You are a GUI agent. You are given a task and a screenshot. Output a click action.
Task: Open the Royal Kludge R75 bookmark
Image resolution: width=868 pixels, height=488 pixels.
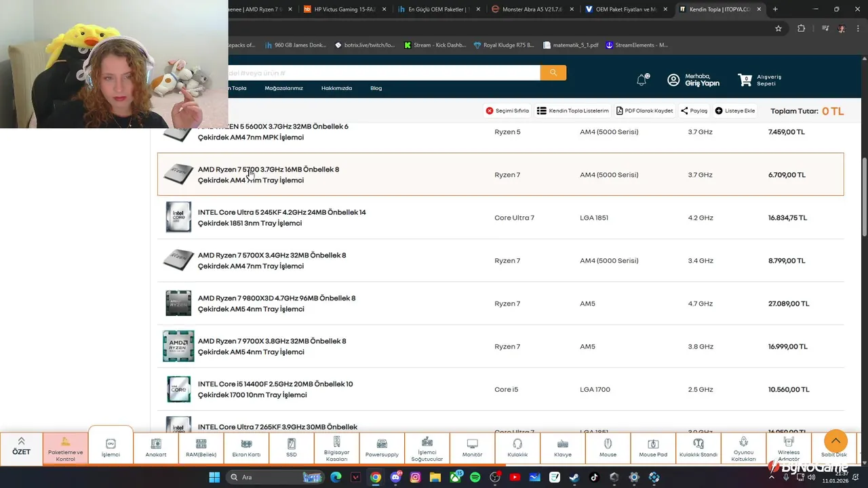504,45
